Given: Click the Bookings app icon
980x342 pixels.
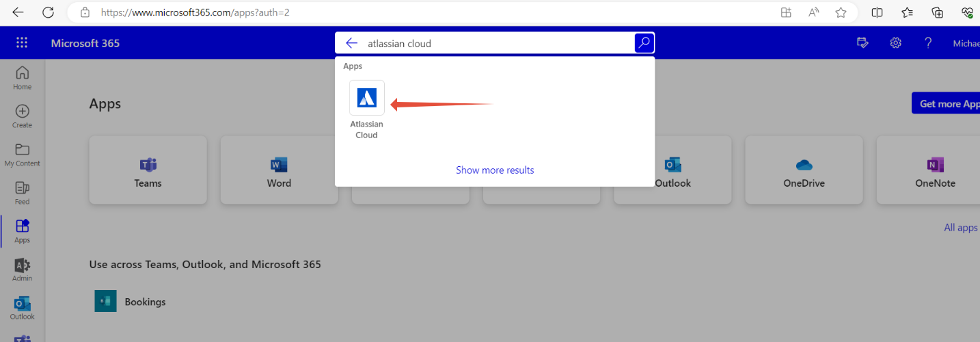Looking at the screenshot, I should (105, 301).
